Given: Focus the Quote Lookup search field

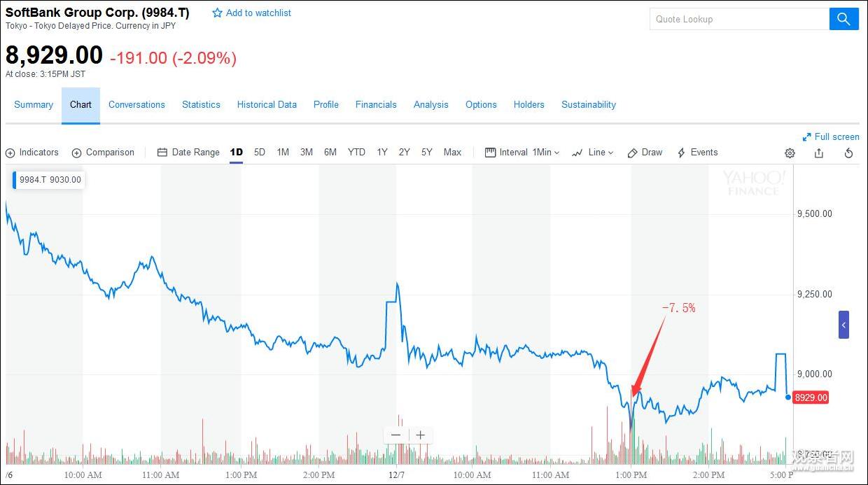Looking at the screenshot, I should 738,20.
